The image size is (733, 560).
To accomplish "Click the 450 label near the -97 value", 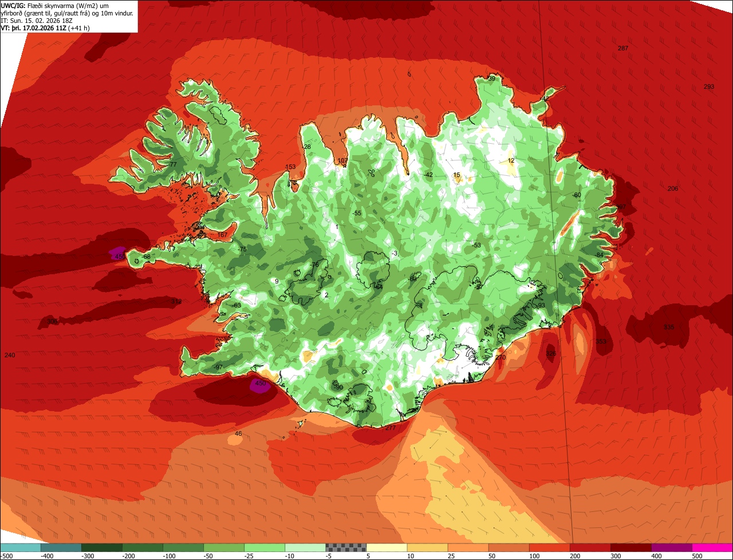I will 261,384.
